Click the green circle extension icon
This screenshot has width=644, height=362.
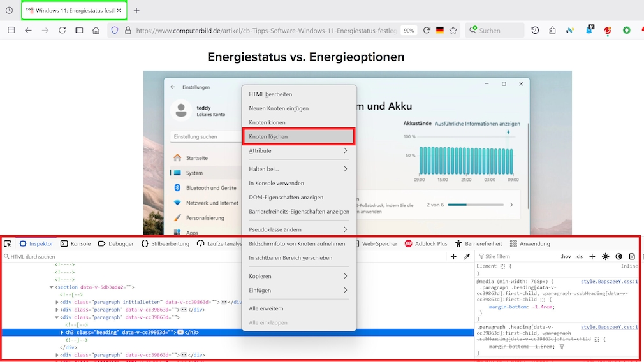(x=626, y=31)
